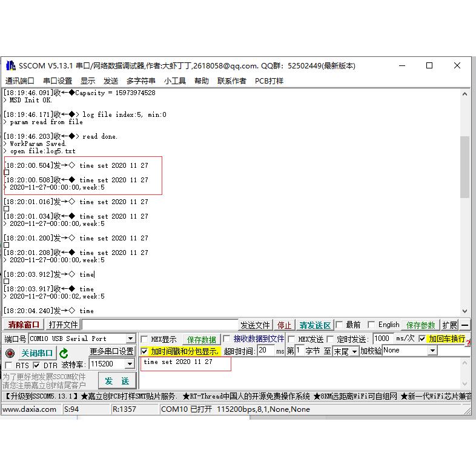
Task: Click the green refresh port icon
Action: point(64,353)
